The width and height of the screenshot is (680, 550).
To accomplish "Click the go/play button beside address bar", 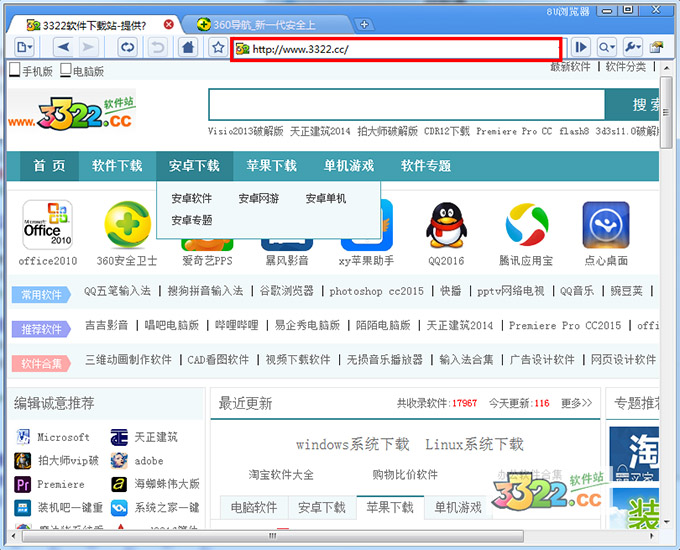I will (x=581, y=47).
